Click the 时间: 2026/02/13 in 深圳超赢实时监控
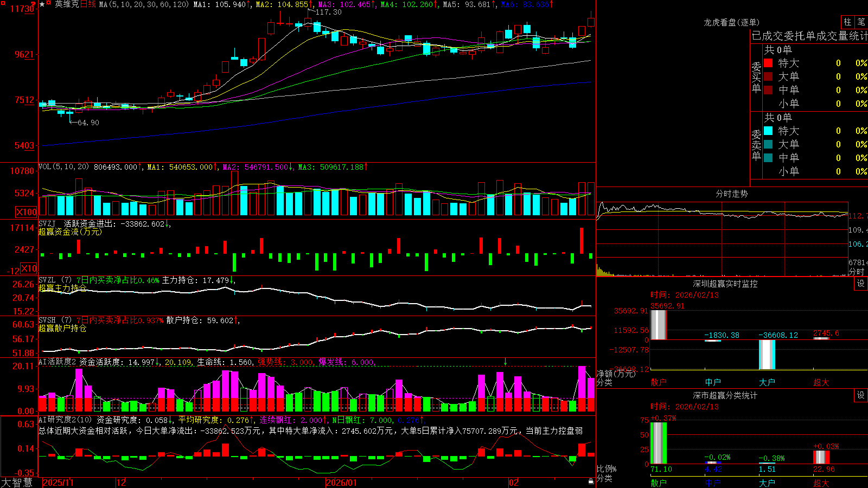The width and height of the screenshot is (868, 488). coord(685,295)
